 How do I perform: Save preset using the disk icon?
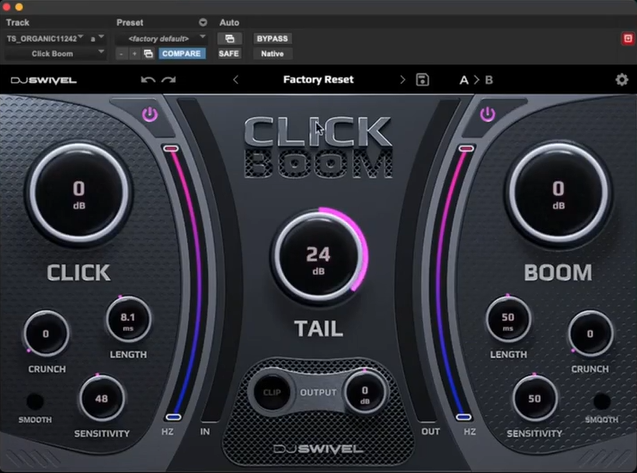422,80
